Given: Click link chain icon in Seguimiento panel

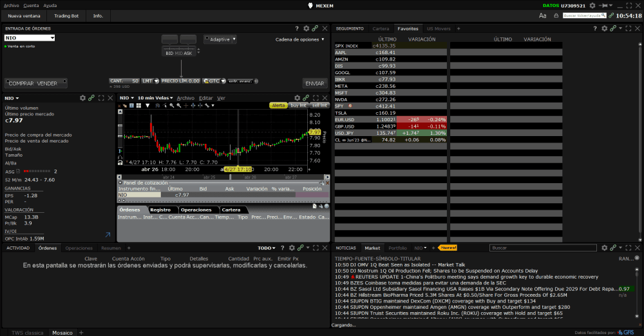Looking at the screenshot, I should [613, 28].
